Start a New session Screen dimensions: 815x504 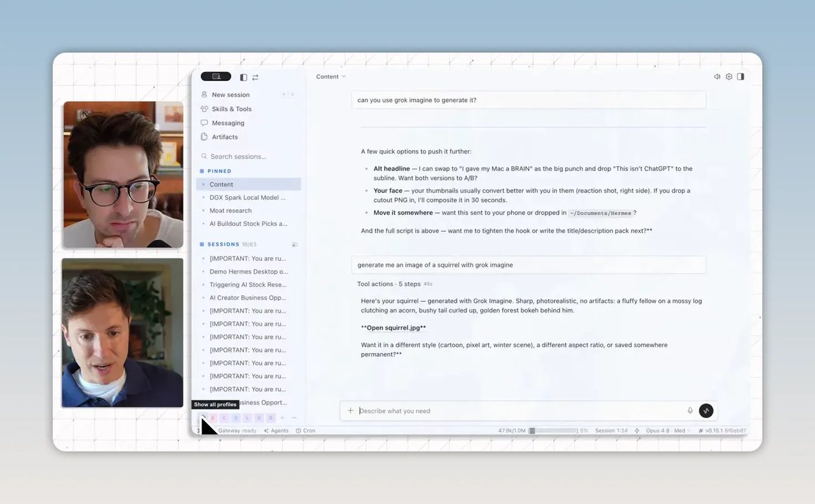230,95
